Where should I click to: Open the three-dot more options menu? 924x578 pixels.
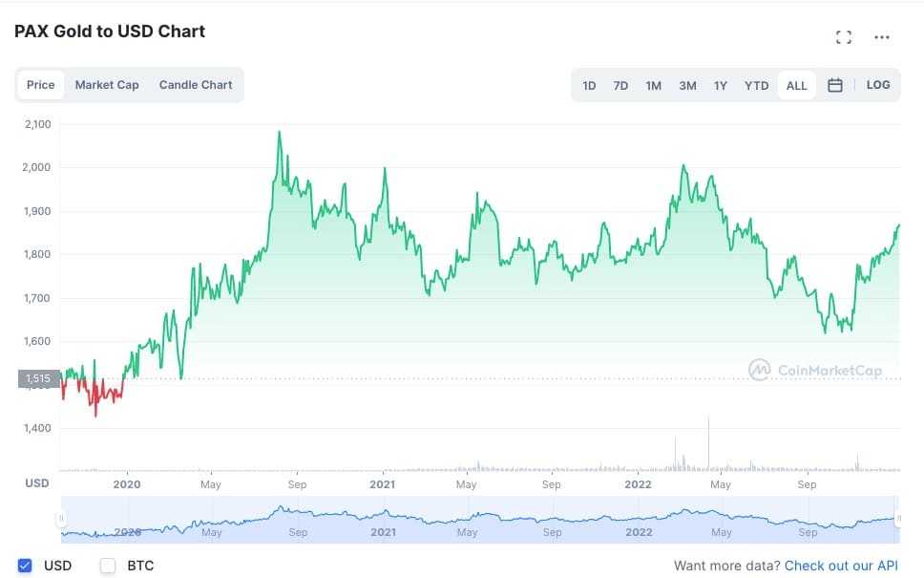pyautogui.click(x=882, y=37)
